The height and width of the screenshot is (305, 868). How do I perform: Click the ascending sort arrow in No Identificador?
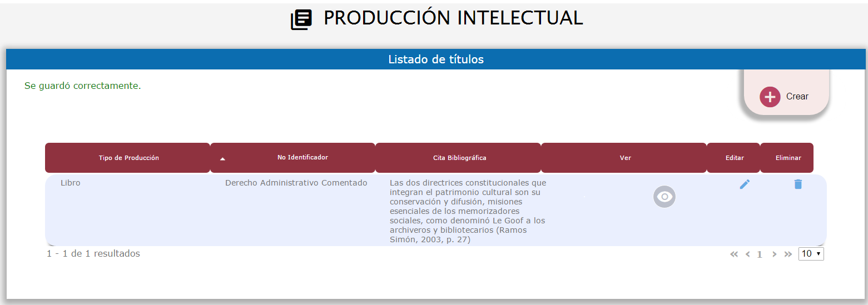click(222, 159)
